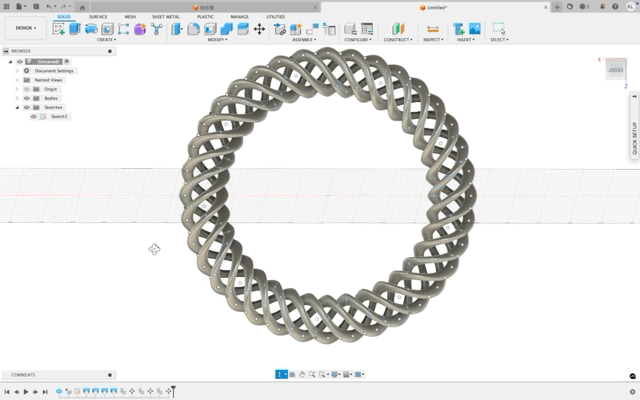Click the Front face of the ViewCube
This screenshot has height=400, width=640.
click(x=615, y=71)
